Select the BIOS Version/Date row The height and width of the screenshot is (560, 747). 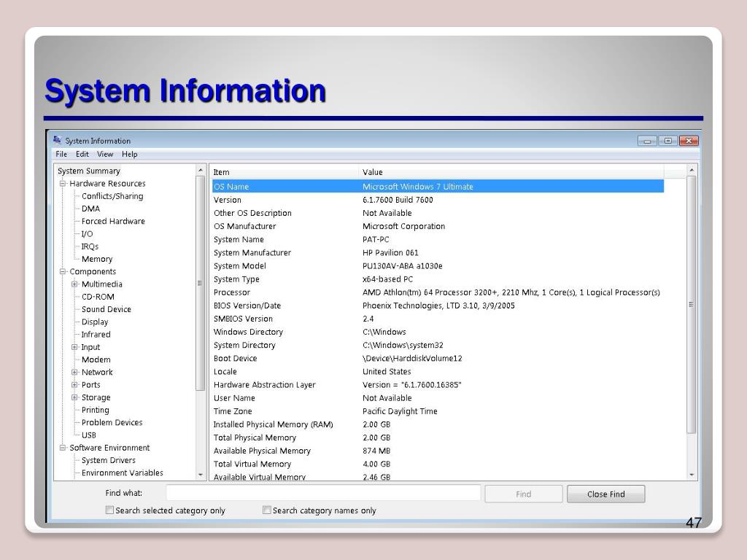pyautogui.click(x=438, y=306)
